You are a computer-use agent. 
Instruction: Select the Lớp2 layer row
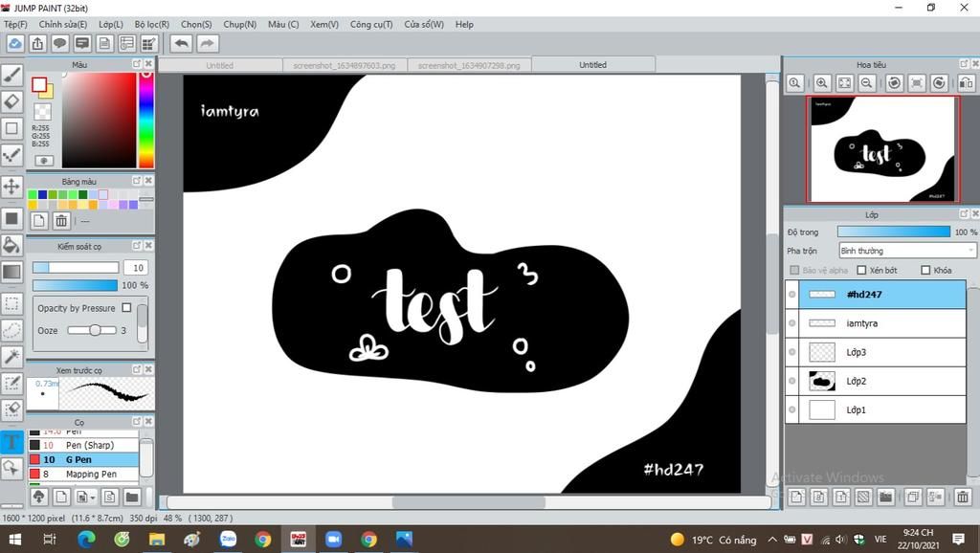click(876, 381)
